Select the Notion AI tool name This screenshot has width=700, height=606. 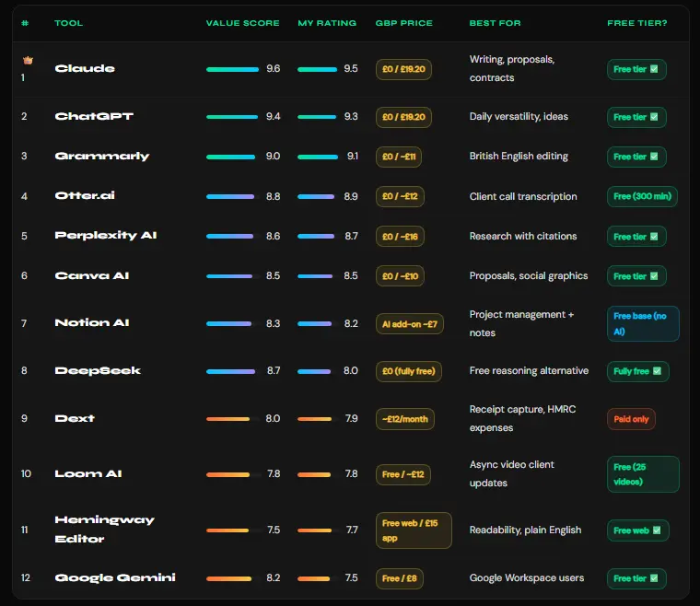[92, 322]
